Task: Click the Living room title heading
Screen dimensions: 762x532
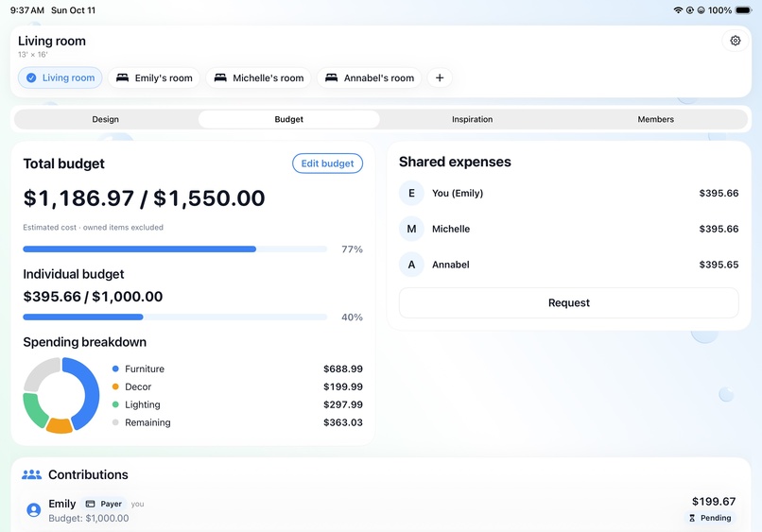Action: tap(52, 42)
